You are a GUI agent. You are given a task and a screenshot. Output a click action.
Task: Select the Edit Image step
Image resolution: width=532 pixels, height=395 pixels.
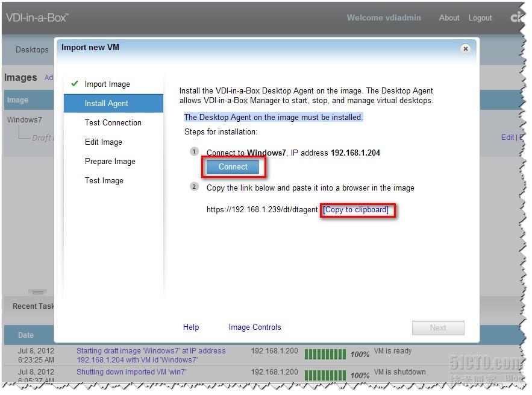[104, 142]
